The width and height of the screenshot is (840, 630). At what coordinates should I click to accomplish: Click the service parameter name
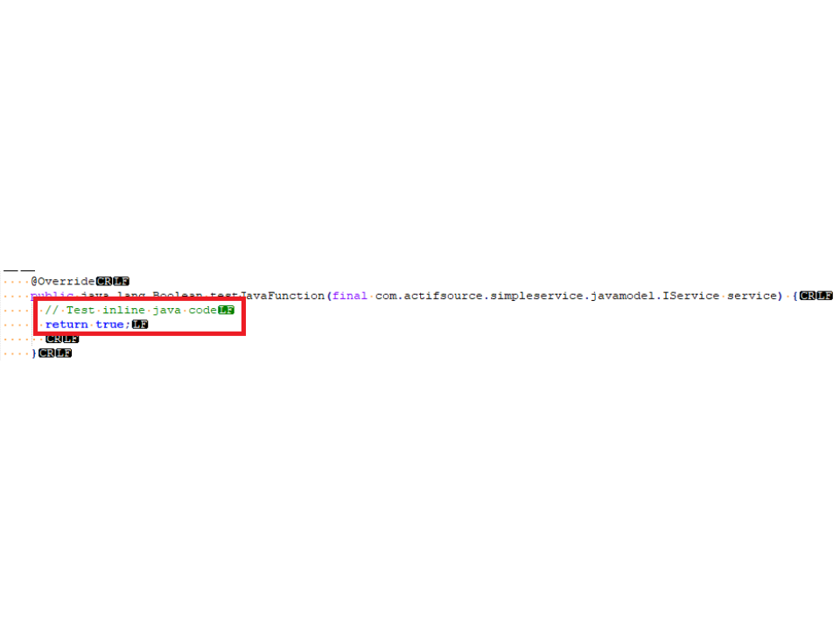(x=752, y=296)
